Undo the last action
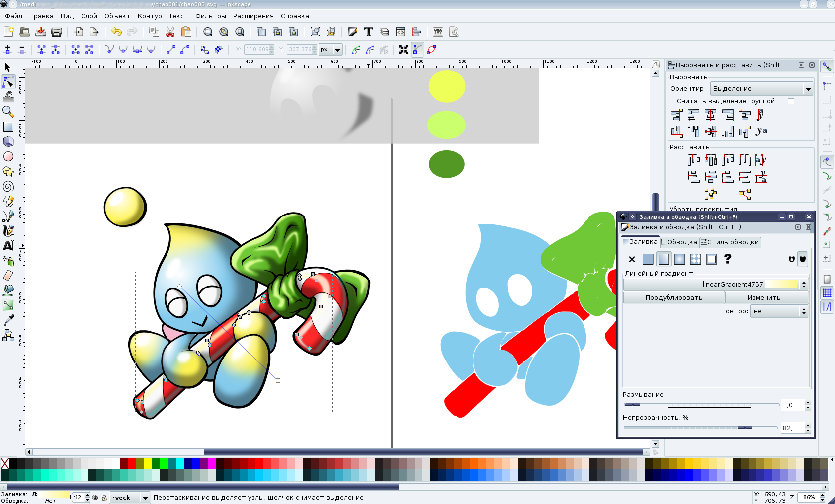The image size is (835, 504). 116,32
